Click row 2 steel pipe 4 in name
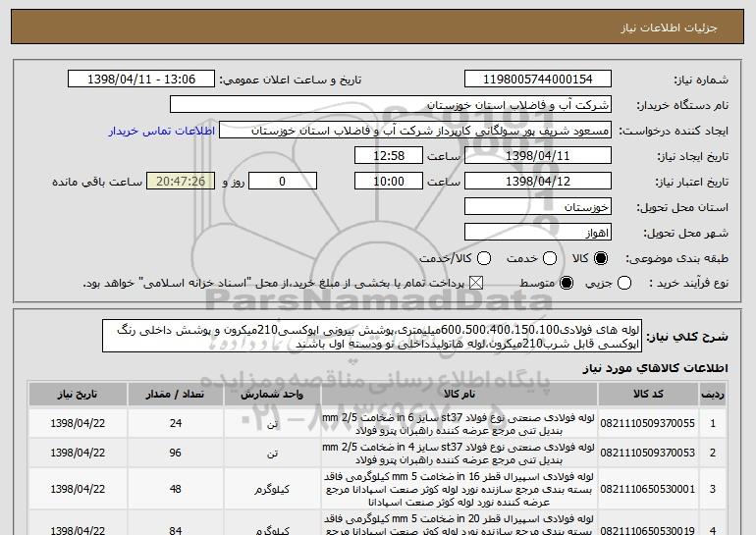Screen dimensions: 756x535 pyautogui.click(x=459, y=454)
